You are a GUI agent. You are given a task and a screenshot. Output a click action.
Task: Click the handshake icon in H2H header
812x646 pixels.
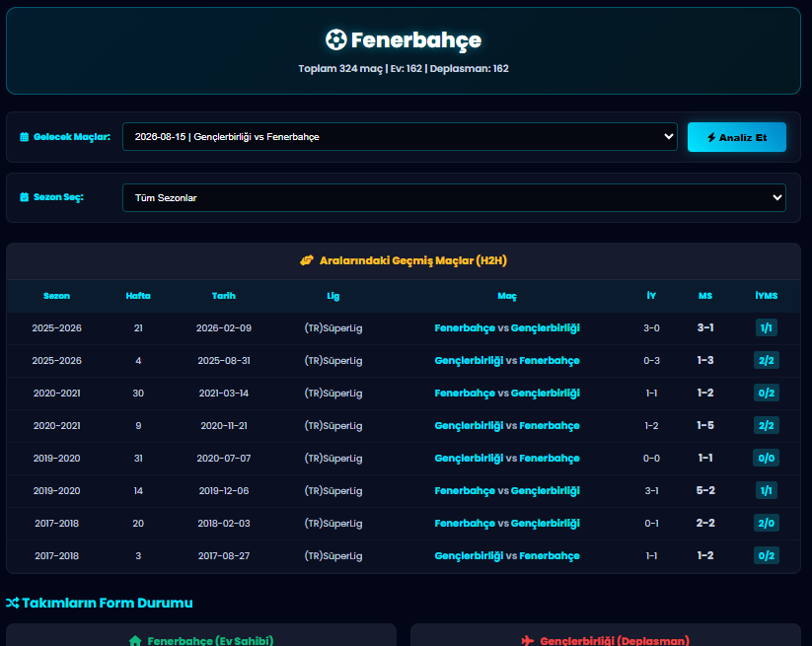point(307,260)
